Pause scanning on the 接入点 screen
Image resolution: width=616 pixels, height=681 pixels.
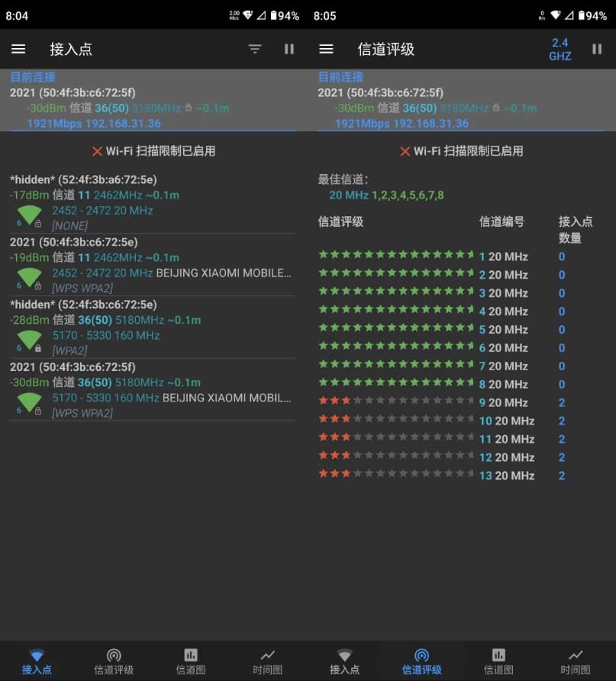289,49
